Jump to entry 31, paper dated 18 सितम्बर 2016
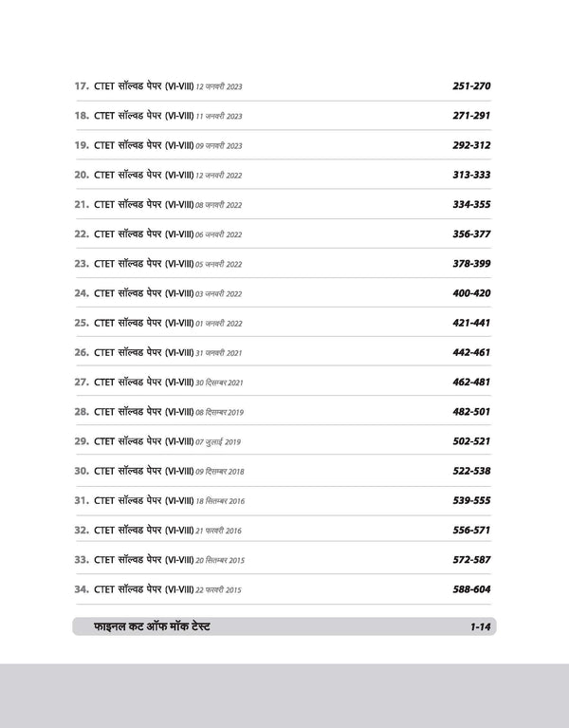 point(159,500)
